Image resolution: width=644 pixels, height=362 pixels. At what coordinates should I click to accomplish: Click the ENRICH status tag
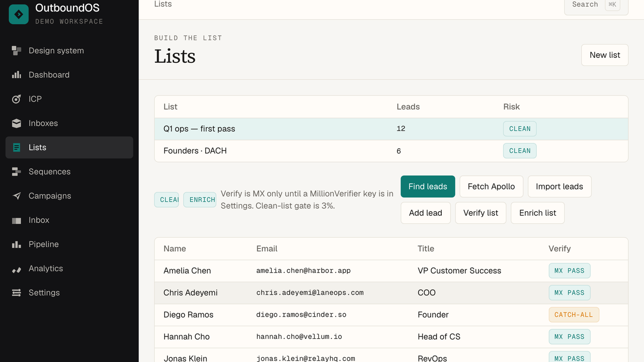200,200
